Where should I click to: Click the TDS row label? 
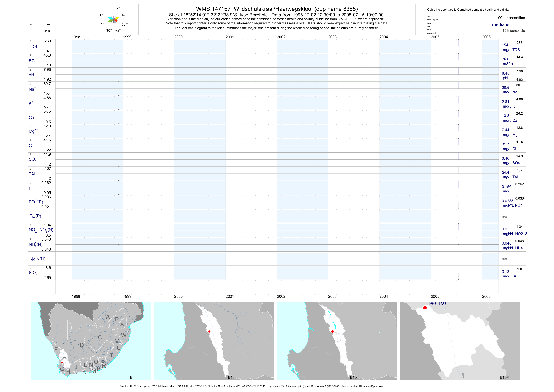coord(33,47)
